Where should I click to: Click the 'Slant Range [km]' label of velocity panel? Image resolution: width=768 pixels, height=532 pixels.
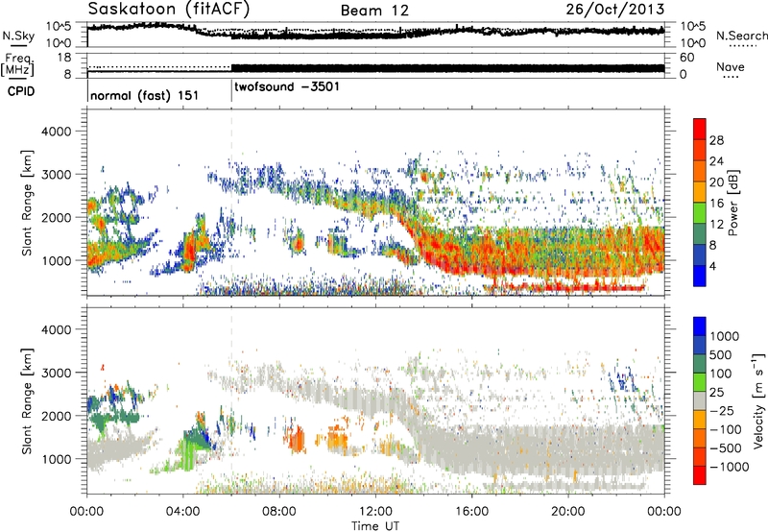(x=27, y=401)
